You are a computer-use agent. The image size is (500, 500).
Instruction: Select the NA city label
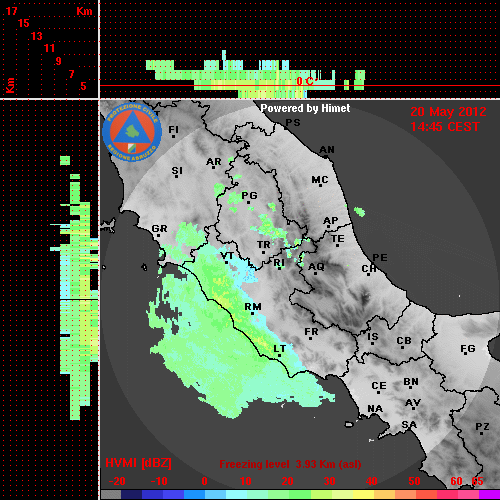(x=375, y=409)
